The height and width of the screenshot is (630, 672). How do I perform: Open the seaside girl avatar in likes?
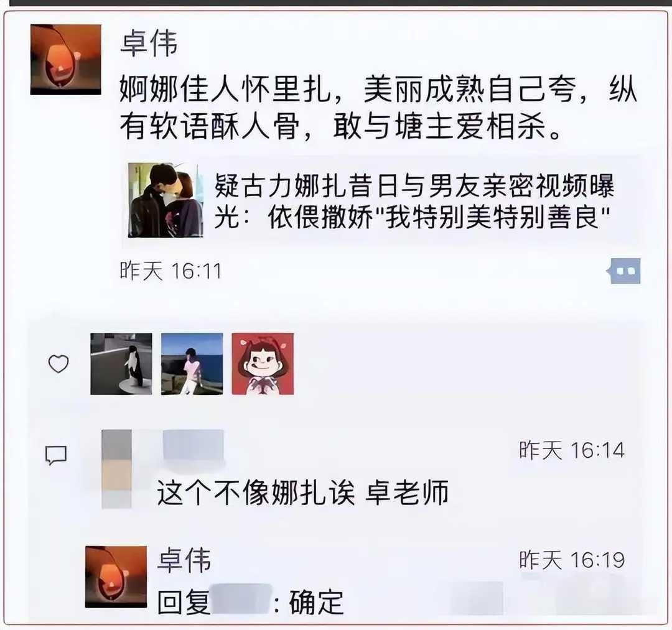coord(192,364)
